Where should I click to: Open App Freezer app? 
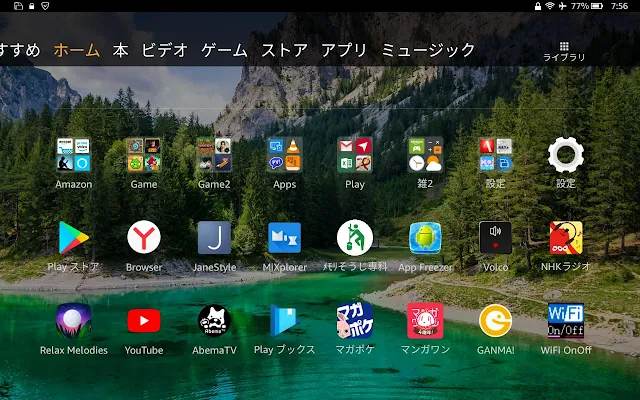point(425,238)
